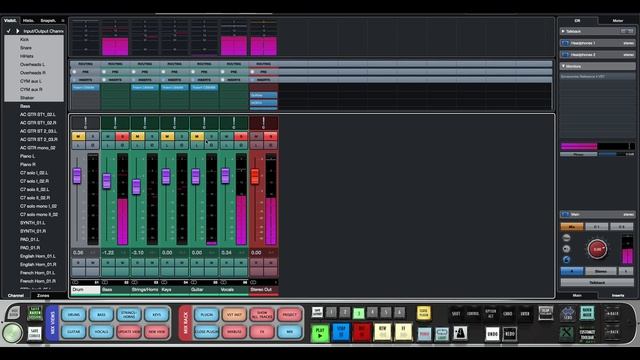Open the Inserts tab, lower right

pos(618,295)
